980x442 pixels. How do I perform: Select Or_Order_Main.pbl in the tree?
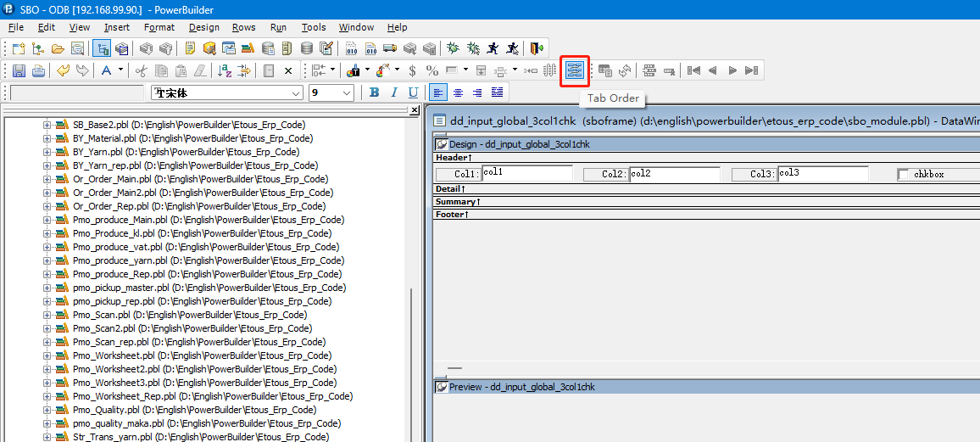click(202, 179)
